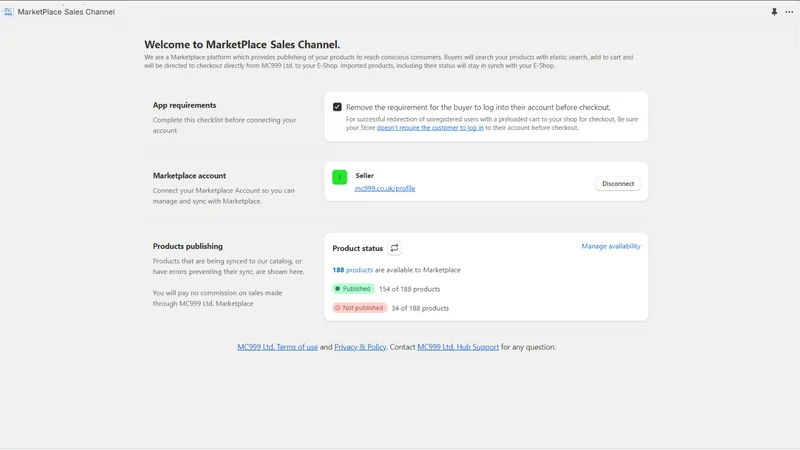The width and height of the screenshot is (800, 450).
Task: Click the 'Seller' account name
Action: tap(365, 176)
